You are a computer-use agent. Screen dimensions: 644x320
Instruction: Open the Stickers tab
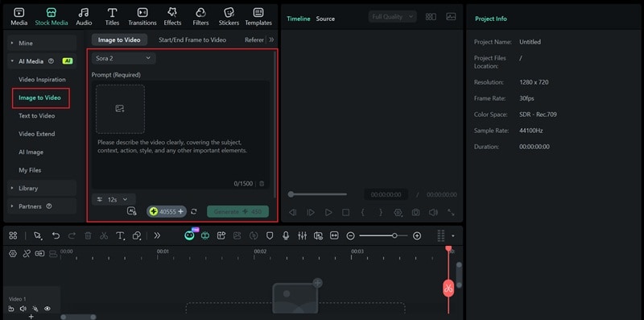[x=229, y=17]
